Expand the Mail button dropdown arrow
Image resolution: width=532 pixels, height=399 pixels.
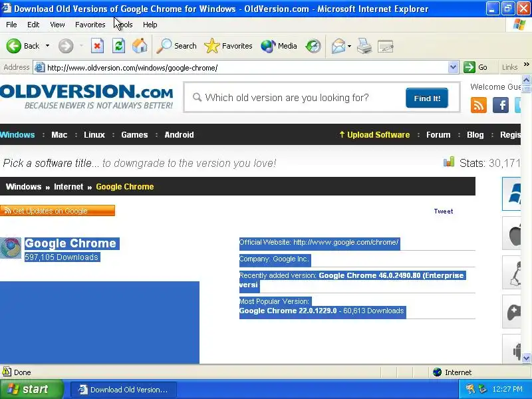(349, 46)
